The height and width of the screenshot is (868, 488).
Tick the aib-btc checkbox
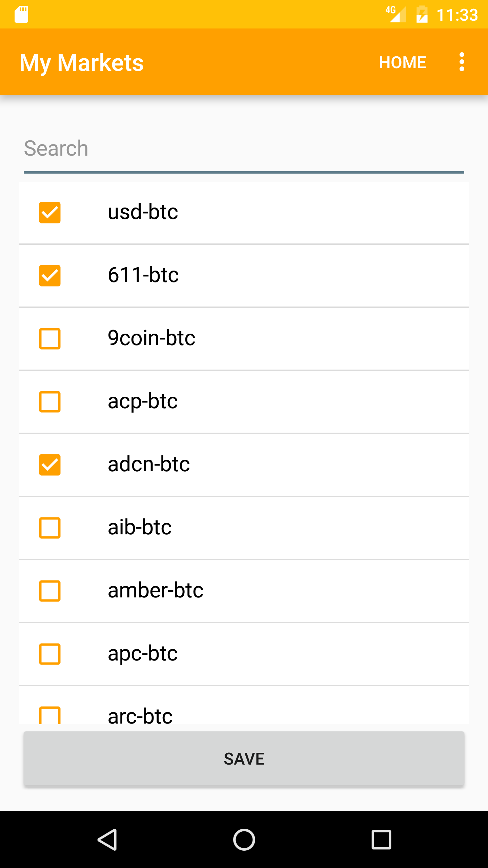(x=50, y=528)
